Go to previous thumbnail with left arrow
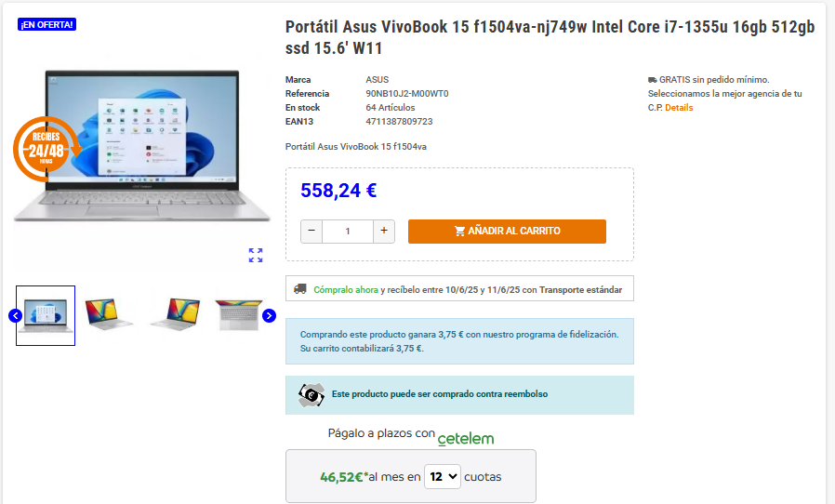835x504 pixels. [x=16, y=316]
